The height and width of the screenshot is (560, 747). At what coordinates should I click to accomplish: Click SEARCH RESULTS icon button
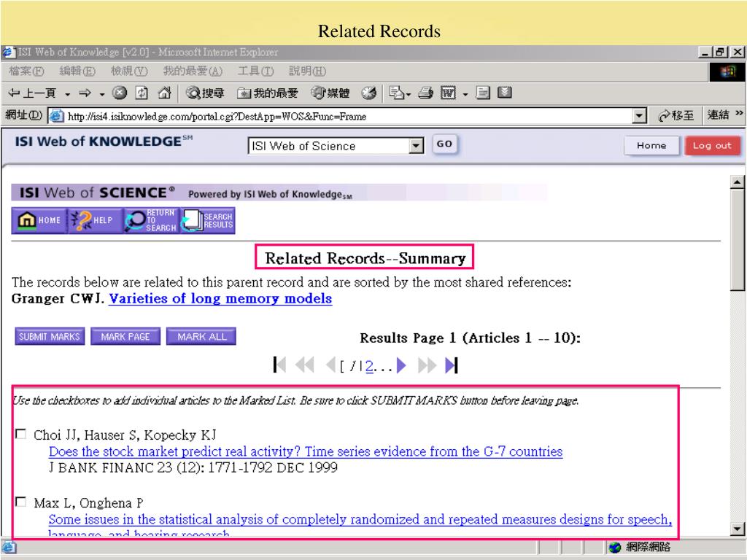click(207, 220)
